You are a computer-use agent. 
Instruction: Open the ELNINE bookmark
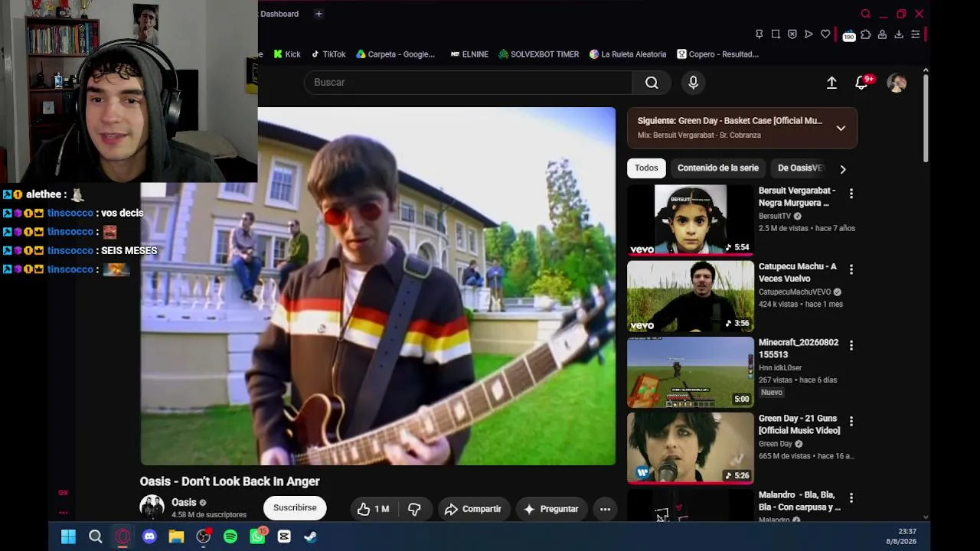(x=469, y=54)
